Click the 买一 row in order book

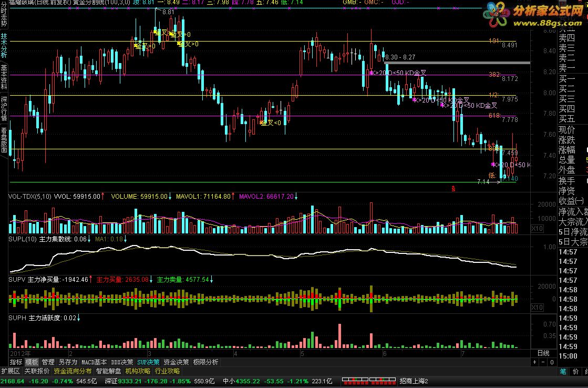click(566, 79)
